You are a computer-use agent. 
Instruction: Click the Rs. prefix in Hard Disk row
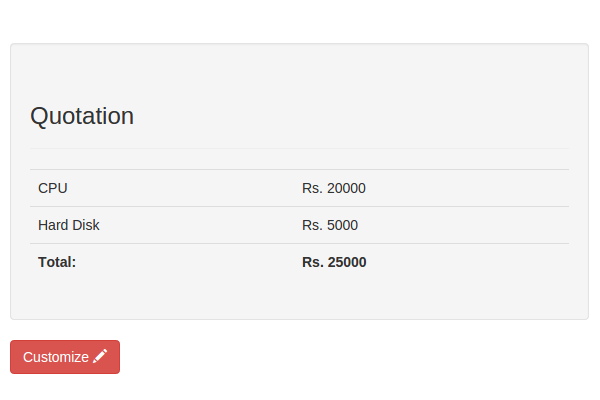[312, 225]
